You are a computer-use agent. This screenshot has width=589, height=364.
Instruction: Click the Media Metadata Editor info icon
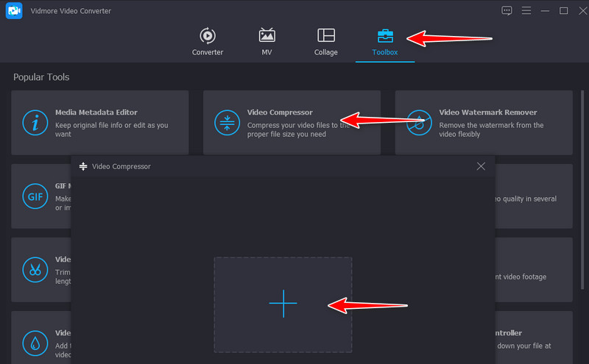click(x=35, y=123)
